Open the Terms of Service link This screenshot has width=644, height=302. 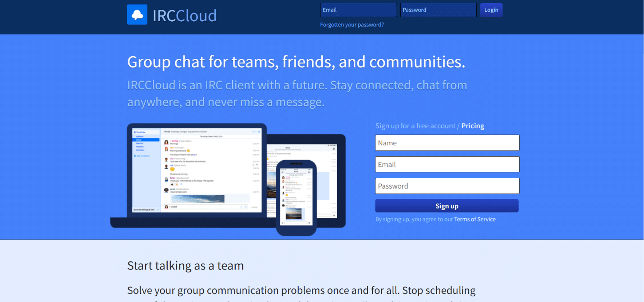tap(475, 220)
